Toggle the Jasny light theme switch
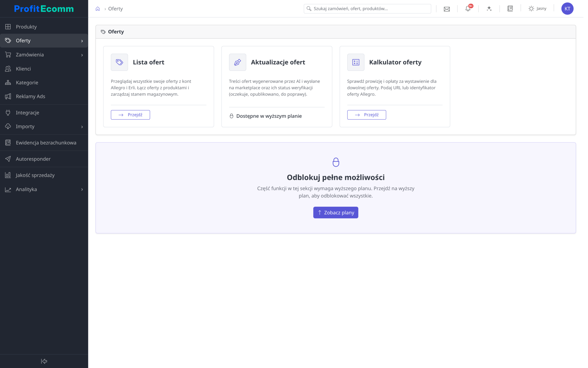The image size is (588, 368). coord(537,9)
